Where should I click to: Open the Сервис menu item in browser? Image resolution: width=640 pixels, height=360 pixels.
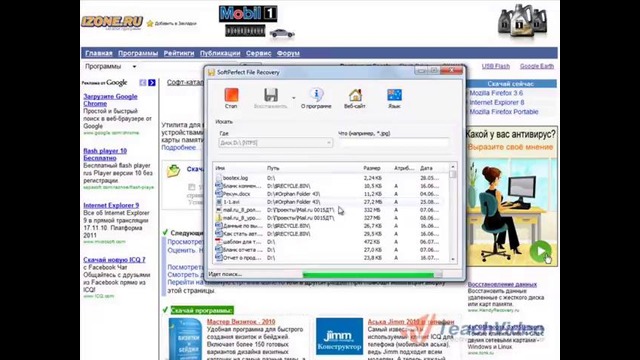(259, 53)
